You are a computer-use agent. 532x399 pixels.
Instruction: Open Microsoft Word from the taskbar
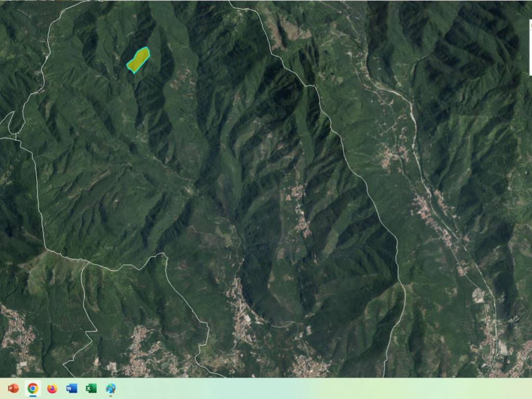(x=72, y=389)
